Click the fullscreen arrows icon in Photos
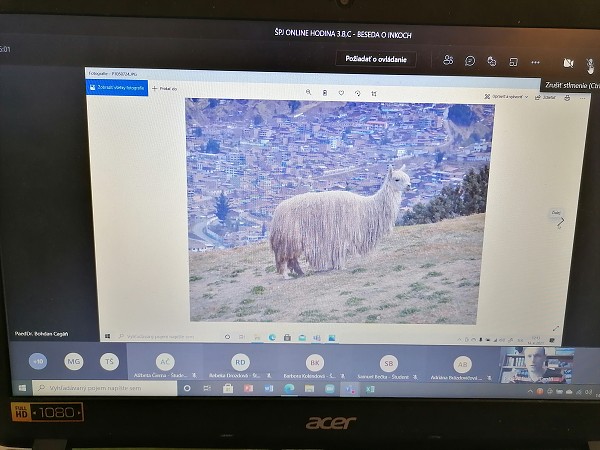This screenshot has height=450, width=600. [556, 328]
